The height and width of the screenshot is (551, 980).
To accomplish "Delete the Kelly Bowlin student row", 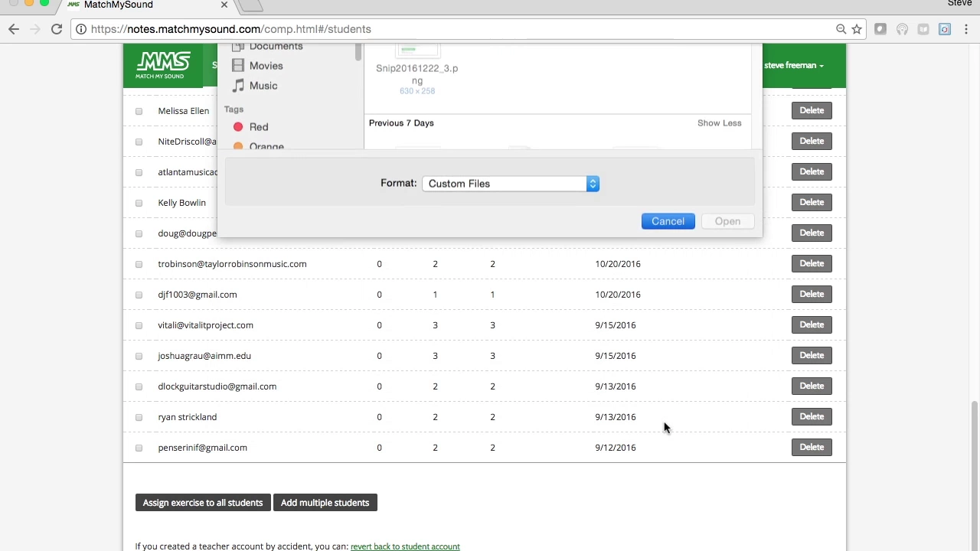I will tap(812, 202).
